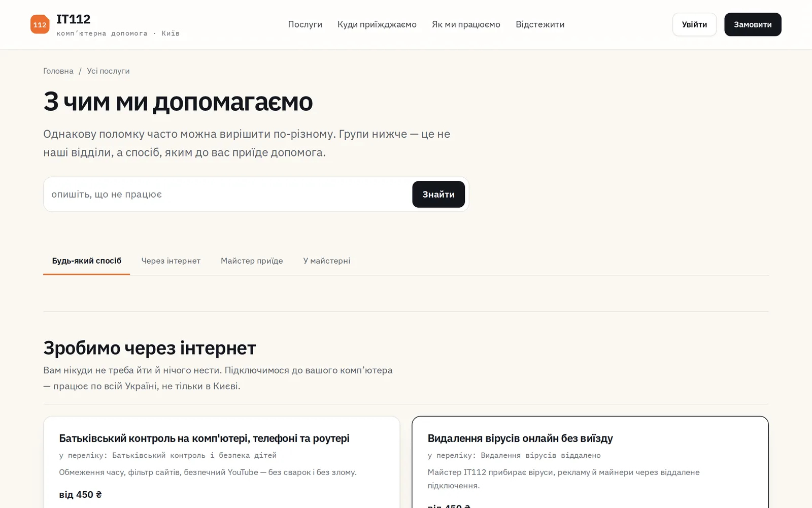Image resolution: width=812 pixels, height=508 pixels.
Task: Click 'у переліку: Видалення вірусів віддалено' text
Action: (514, 455)
